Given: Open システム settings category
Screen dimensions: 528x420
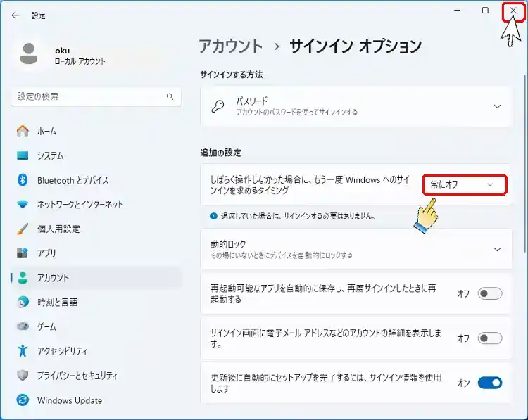Looking at the screenshot, I should click(x=96, y=155).
